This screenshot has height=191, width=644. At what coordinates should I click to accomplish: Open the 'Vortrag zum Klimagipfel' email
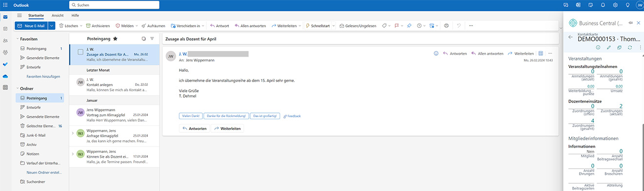(114, 115)
